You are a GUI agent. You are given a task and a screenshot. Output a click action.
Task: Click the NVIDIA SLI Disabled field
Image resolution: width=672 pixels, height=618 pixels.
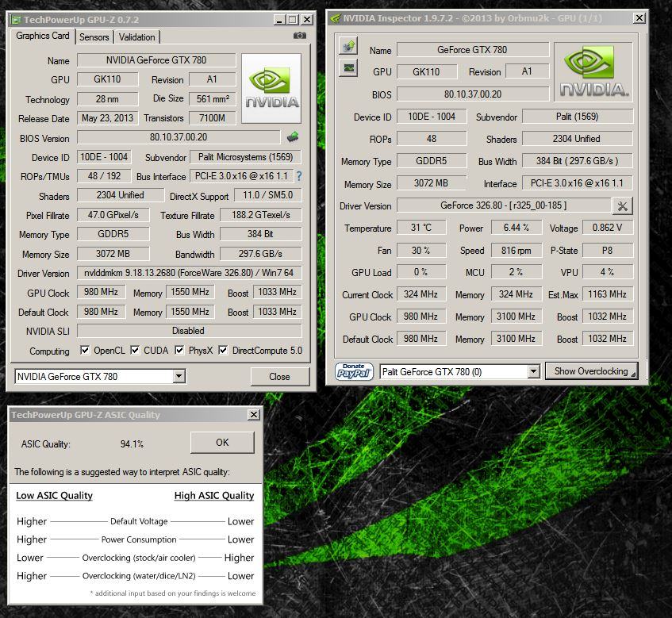click(x=189, y=331)
